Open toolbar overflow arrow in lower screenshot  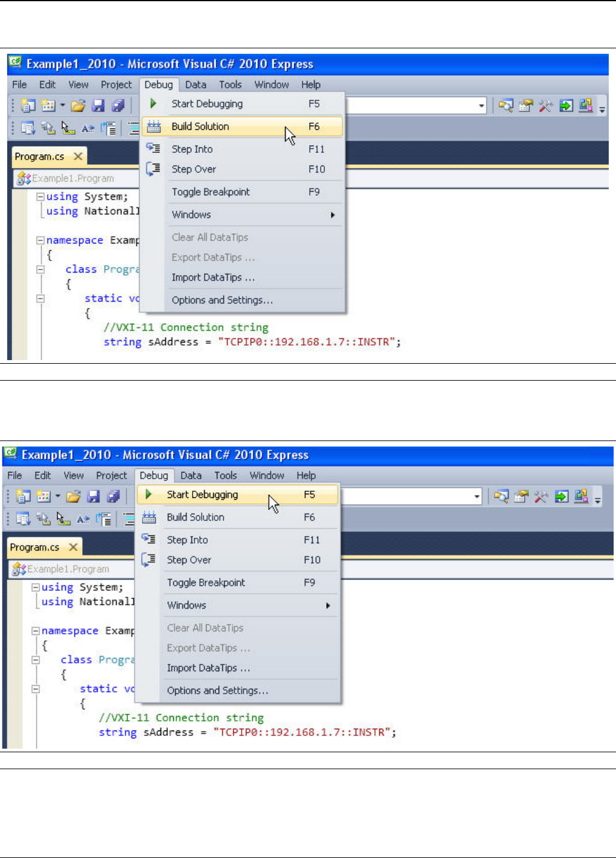(598, 499)
